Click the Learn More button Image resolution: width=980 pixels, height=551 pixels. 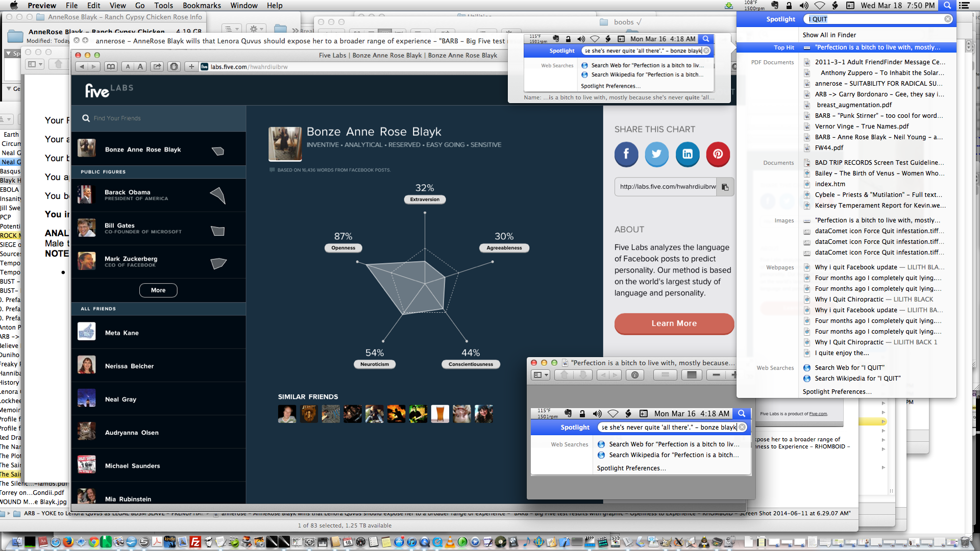click(674, 323)
